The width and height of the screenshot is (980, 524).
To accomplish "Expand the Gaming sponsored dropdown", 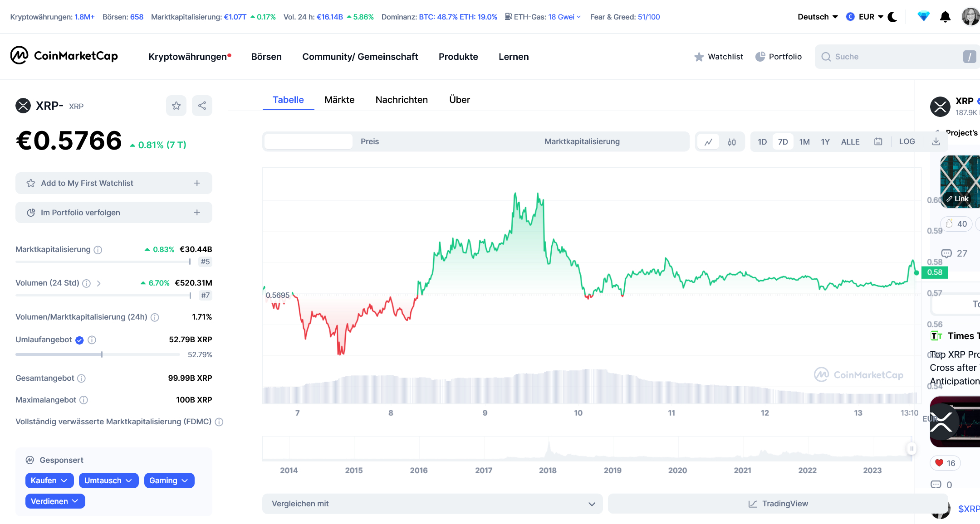I will pos(169,480).
